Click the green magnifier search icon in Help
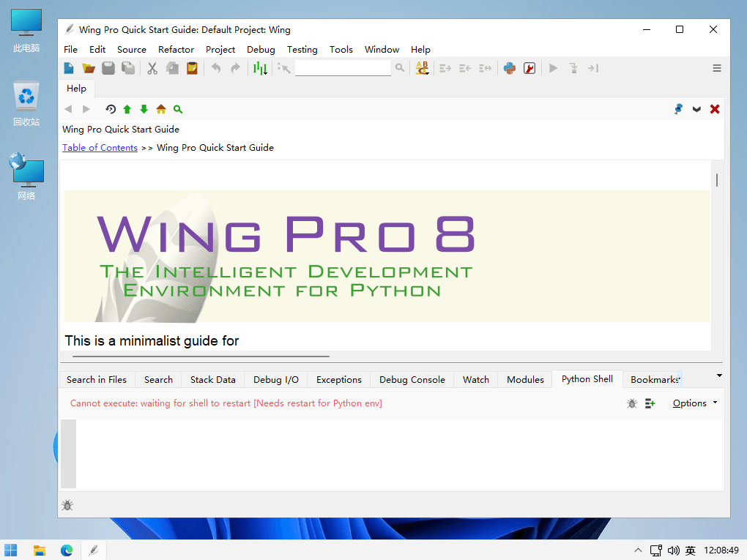The height and width of the screenshot is (560, 747). [x=178, y=109]
